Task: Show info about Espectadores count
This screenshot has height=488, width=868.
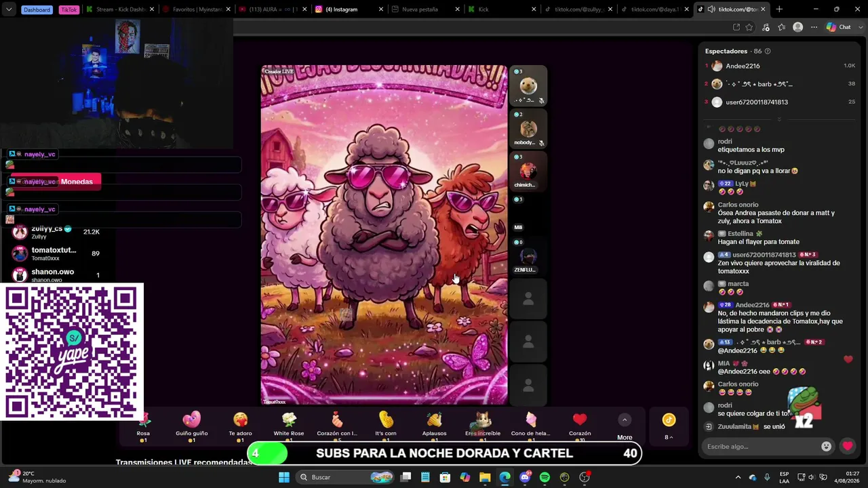Action: pos(767,52)
